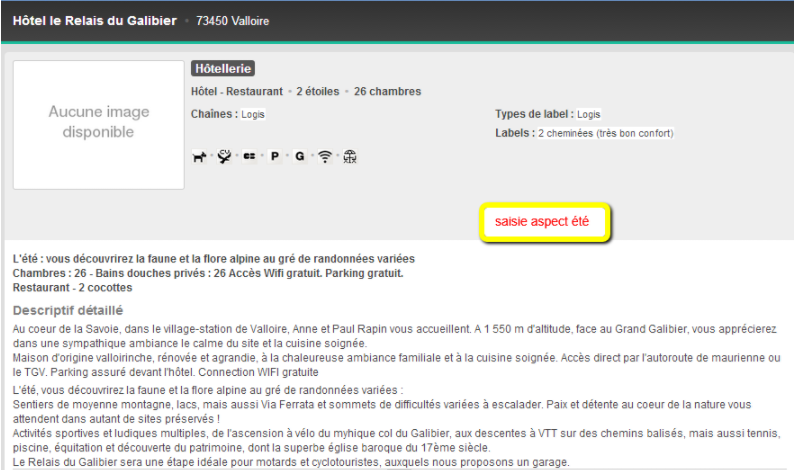Click the line 'attendent dans autant de sites préservés !'
This screenshot has height=470, width=796.
coord(116,419)
